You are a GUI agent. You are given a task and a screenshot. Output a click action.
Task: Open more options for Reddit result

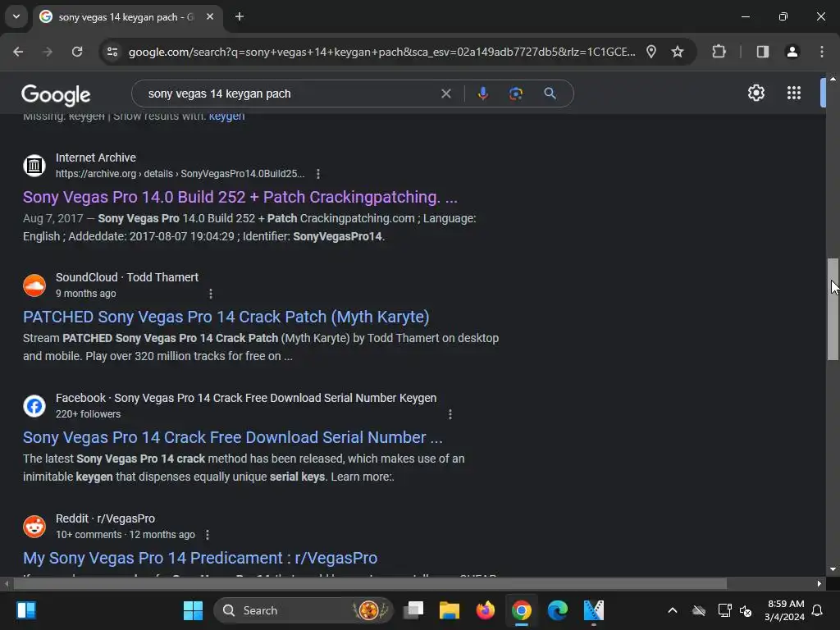point(208,535)
